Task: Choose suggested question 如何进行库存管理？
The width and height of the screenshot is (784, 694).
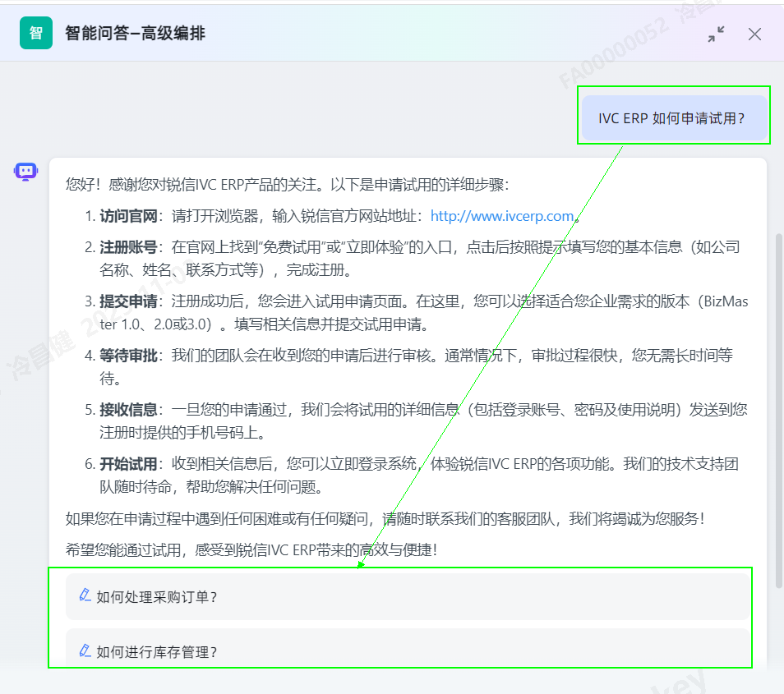Action: (156, 652)
